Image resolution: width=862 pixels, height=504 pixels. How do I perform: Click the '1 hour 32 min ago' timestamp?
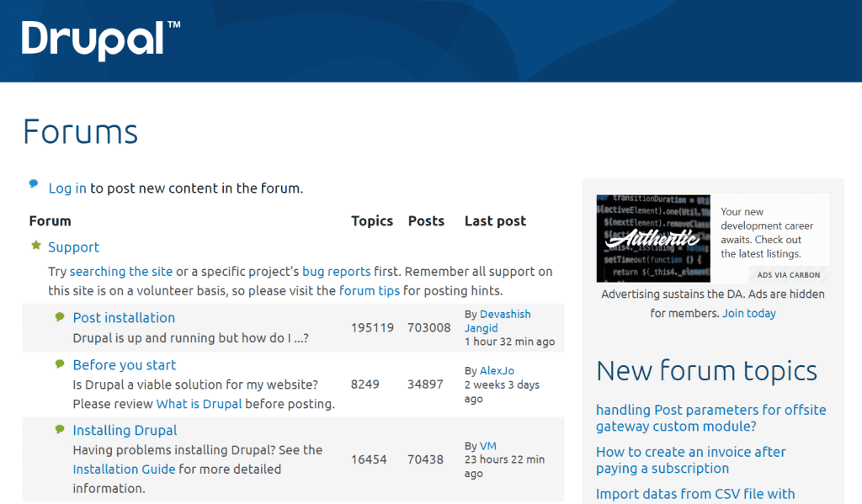point(509,342)
